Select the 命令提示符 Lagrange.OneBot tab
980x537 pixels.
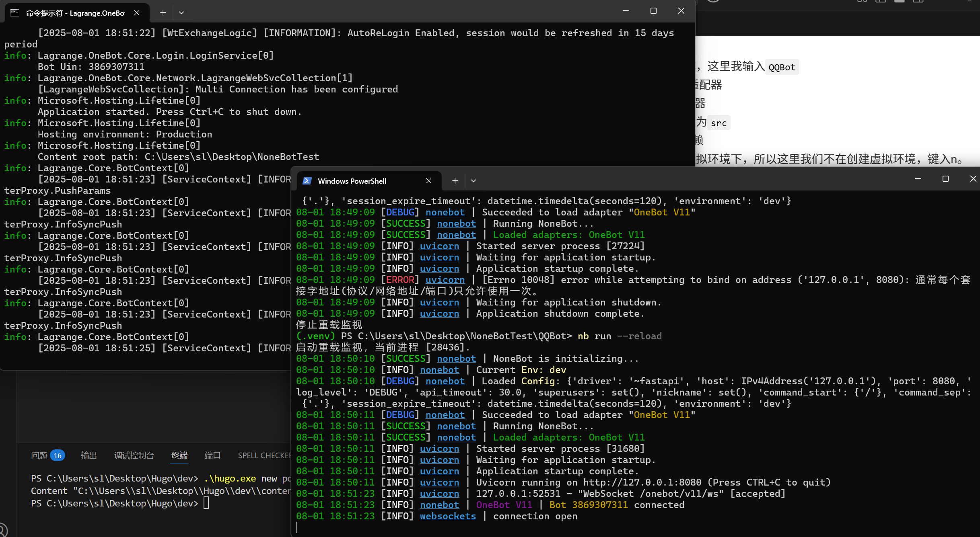(75, 13)
